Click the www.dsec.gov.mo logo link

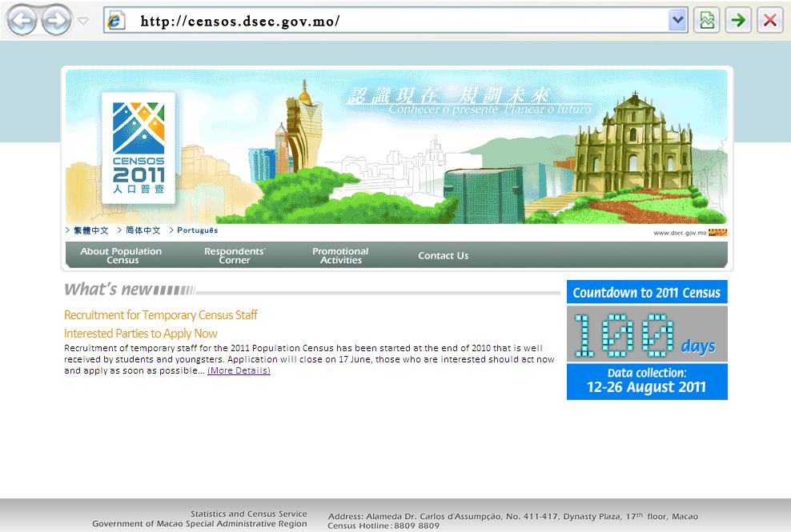click(x=690, y=233)
